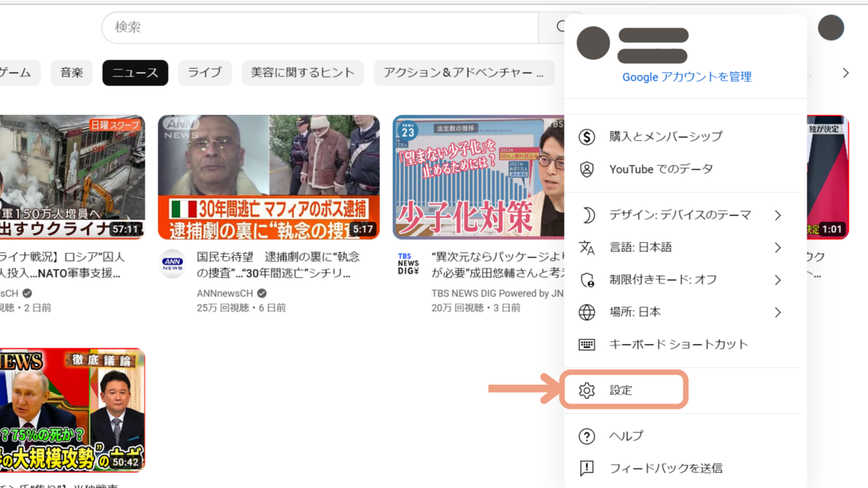Viewport: 868px width, 488px height.
Task: Open 設定 menu item
Action: [685, 390]
